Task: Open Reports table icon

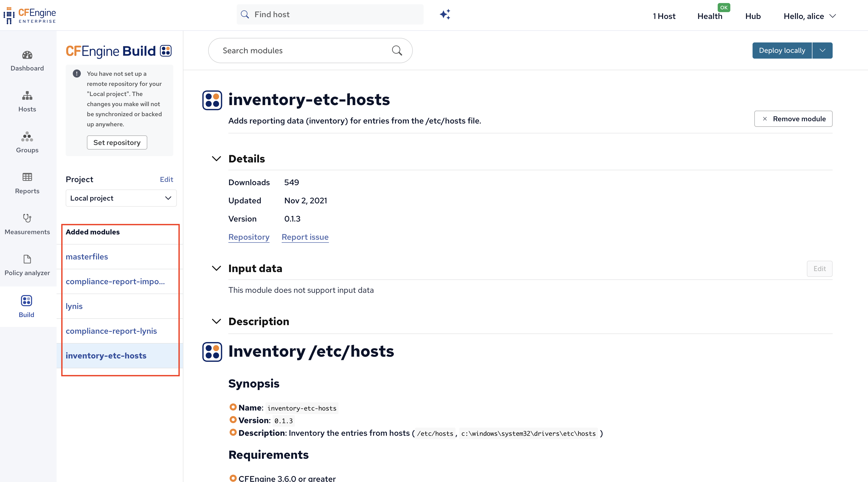Action: coord(27,177)
